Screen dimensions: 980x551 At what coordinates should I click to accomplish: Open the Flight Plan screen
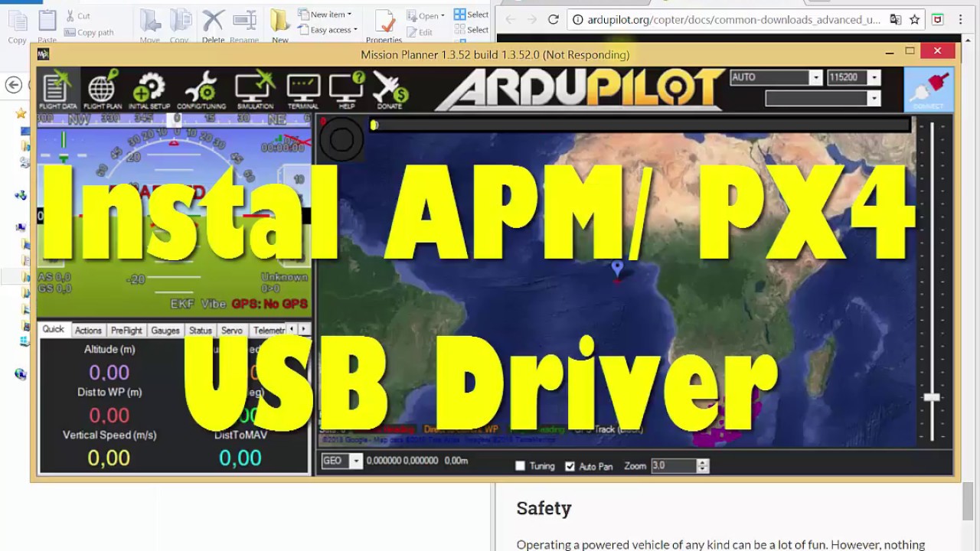click(103, 90)
